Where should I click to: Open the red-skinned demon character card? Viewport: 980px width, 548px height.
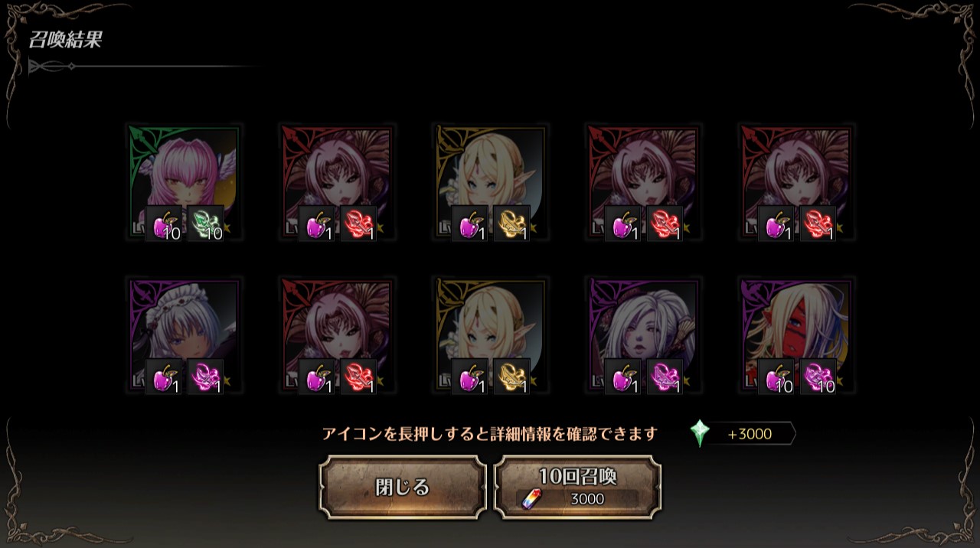pyautogui.click(x=796, y=336)
